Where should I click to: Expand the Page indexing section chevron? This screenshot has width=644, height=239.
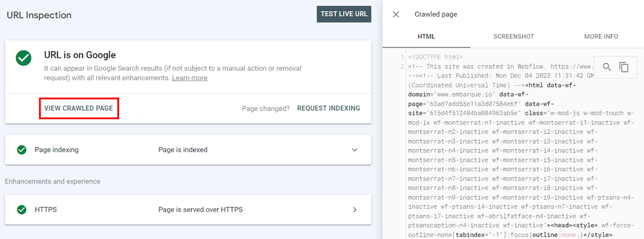click(355, 150)
